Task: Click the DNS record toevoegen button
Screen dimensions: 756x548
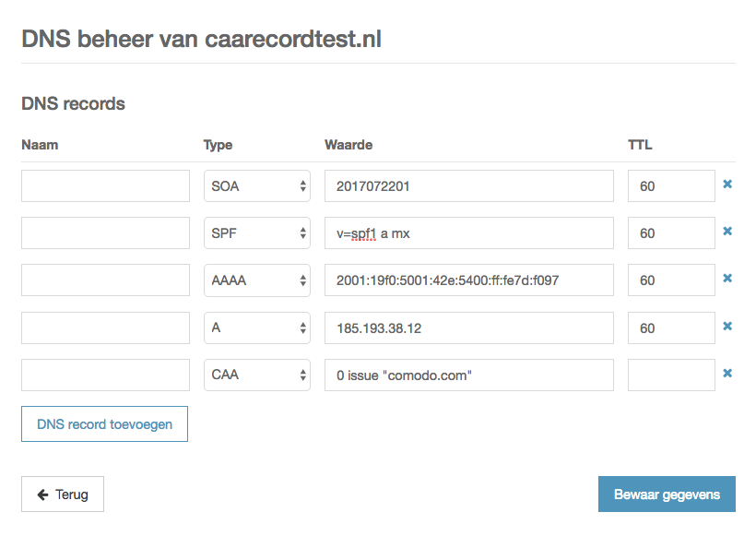Action: click(x=104, y=423)
